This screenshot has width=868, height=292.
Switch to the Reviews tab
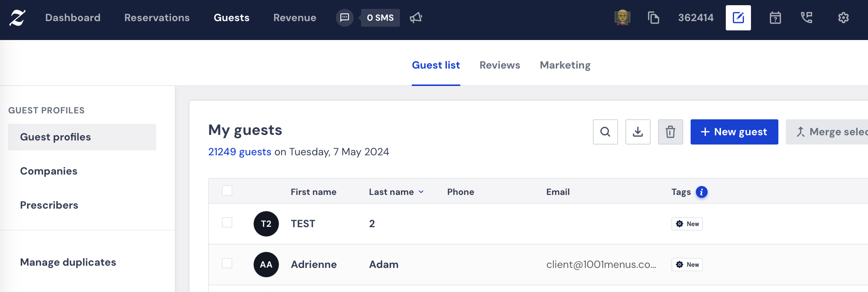(500, 65)
